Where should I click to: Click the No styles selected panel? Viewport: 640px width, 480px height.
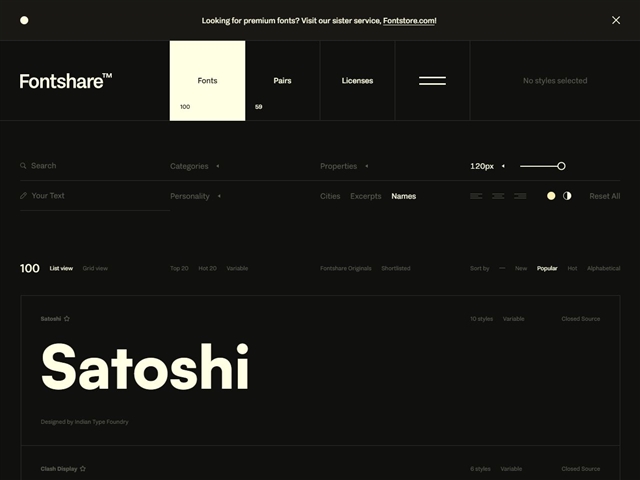point(555,80)
